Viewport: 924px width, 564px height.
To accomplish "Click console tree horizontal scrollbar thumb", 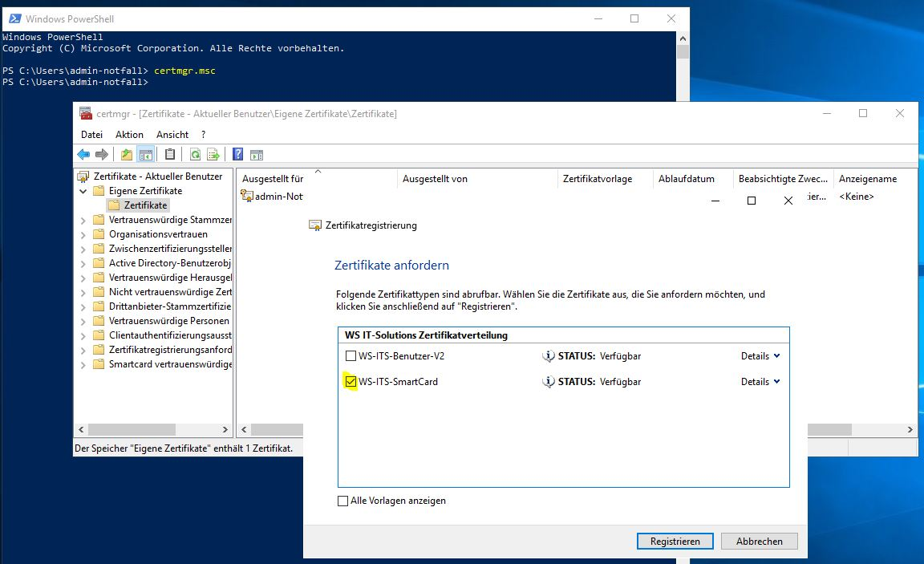I will pos(132,430).
